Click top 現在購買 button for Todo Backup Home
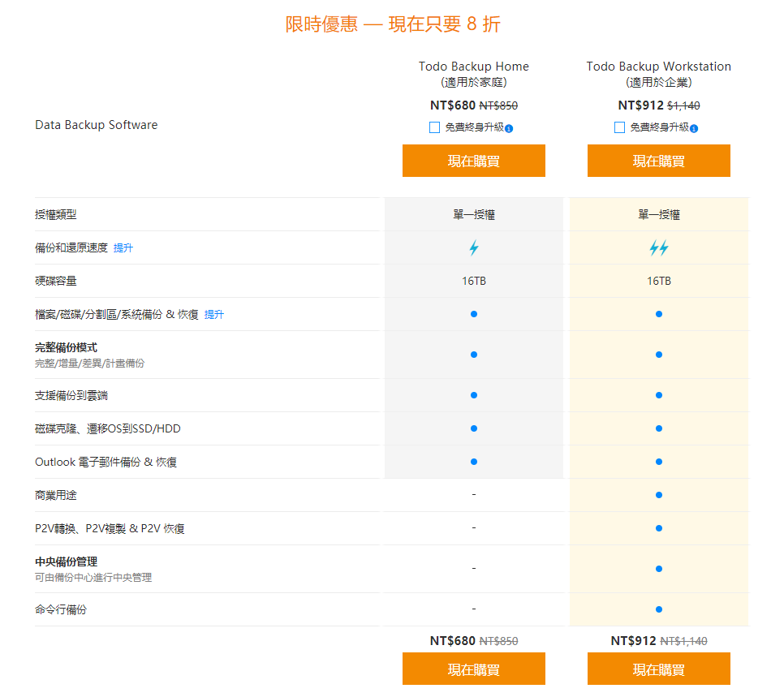Viewport: 784px width, 697px height. [474, 161]
